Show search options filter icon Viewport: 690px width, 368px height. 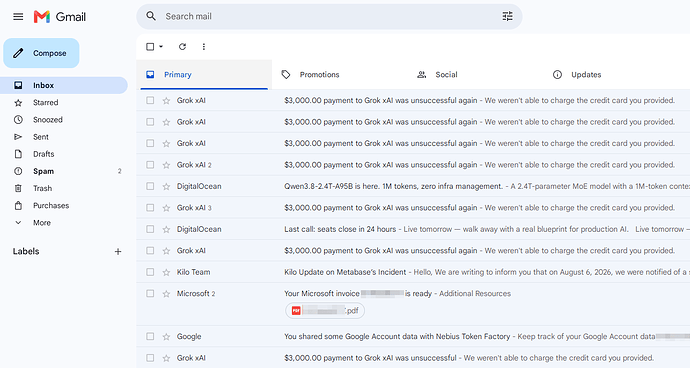click(507, 16)
